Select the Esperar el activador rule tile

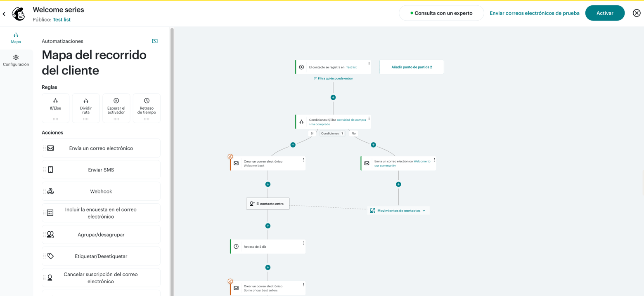point(116,108)
